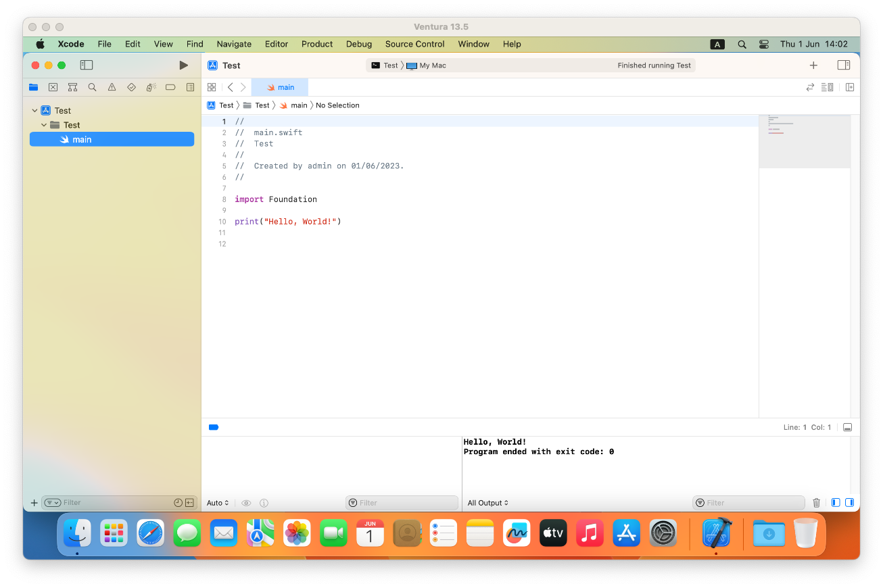Open Control Centre in menu bar

764,44
